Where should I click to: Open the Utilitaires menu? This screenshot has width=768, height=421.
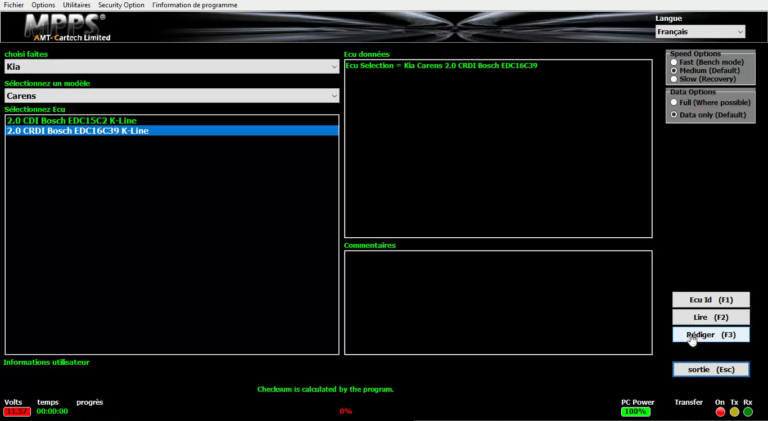(76, 5)
